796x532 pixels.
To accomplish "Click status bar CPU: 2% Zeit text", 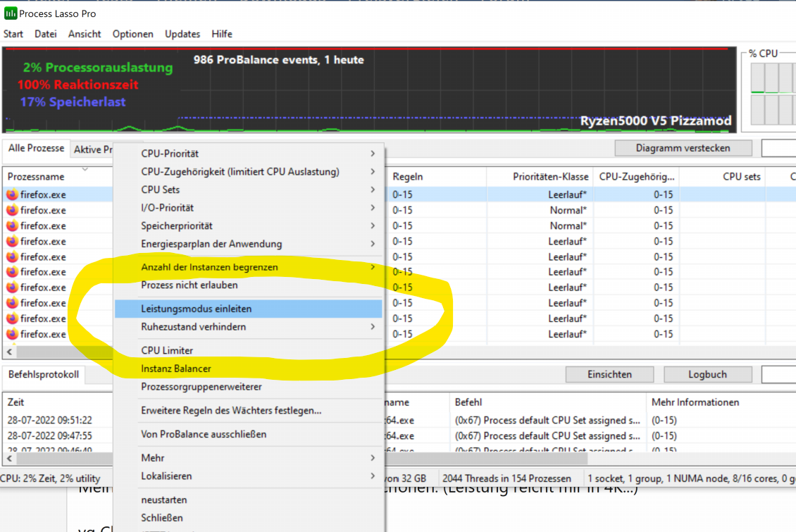I will (x=50, y=478).
